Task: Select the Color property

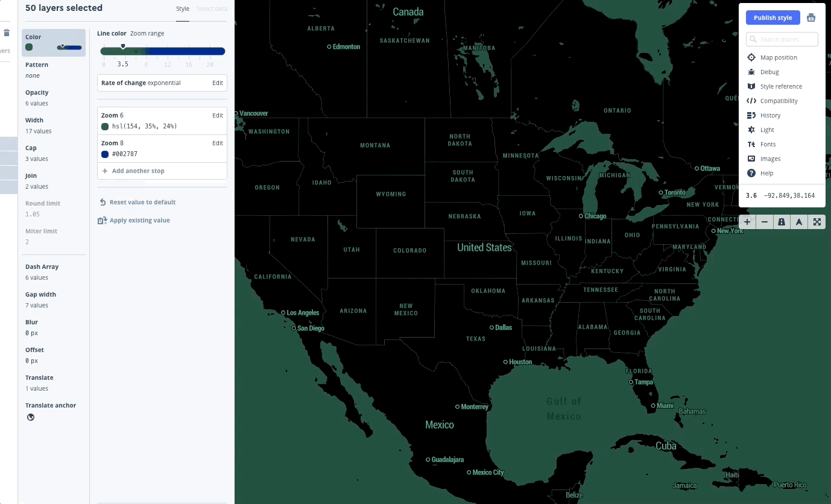Action: click(54, 43)
